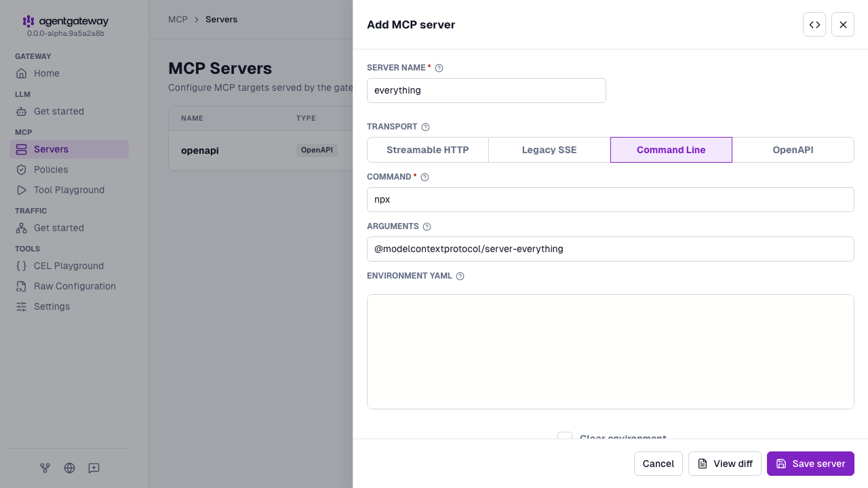Click the Cancel button
The height and width of the screenshot is (488, 868).
(658, 464)
